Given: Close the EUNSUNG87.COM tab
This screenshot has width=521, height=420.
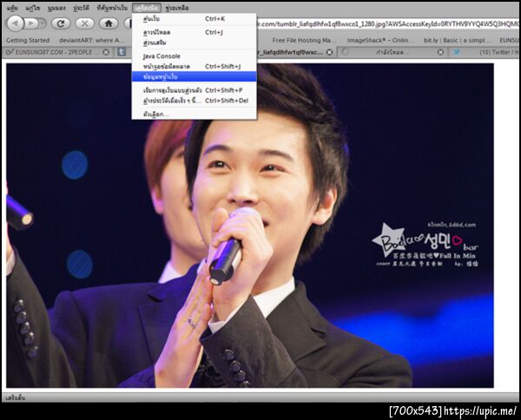Looking at the screenshot, I should 106,52.
